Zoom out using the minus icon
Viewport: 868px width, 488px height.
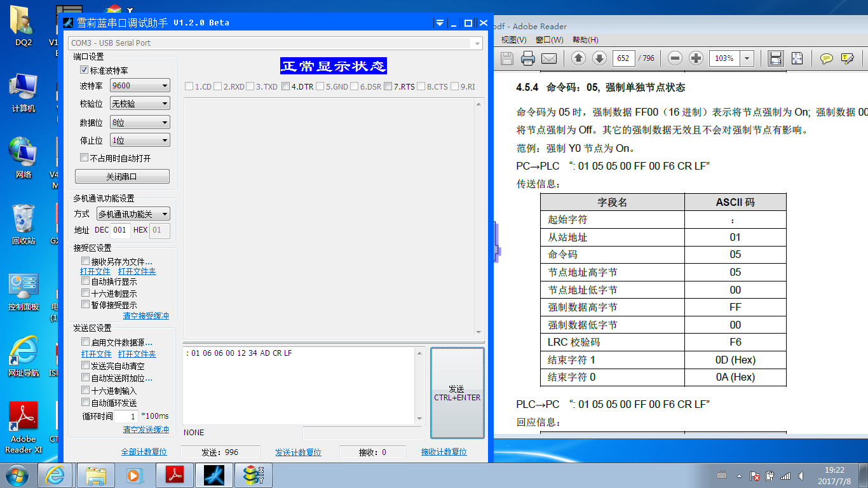coord(675,58)
